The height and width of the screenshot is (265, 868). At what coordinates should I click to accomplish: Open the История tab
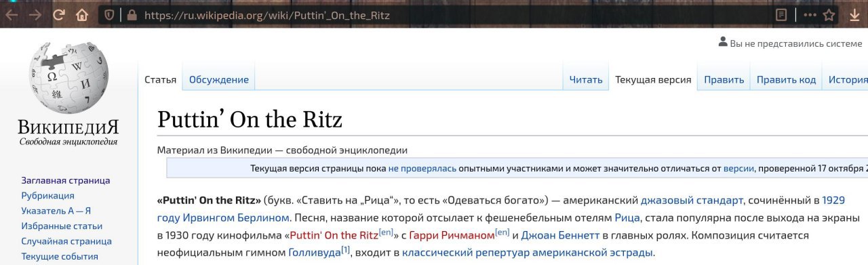tap(848, 79)
